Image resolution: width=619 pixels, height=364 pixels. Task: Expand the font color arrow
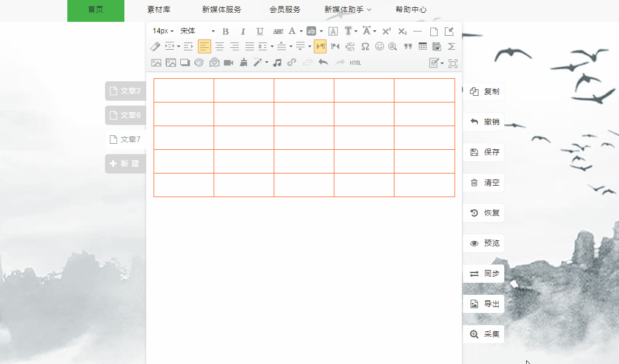301,32
